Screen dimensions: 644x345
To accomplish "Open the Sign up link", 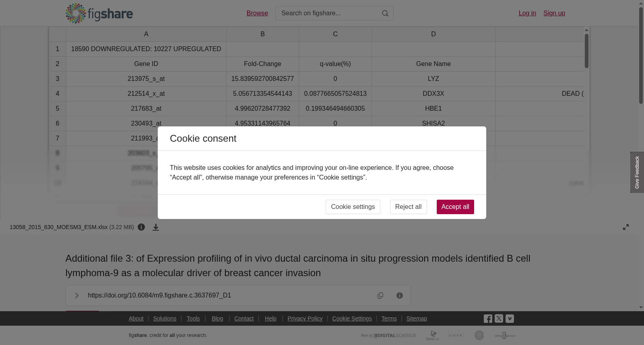I will [554, 13].
